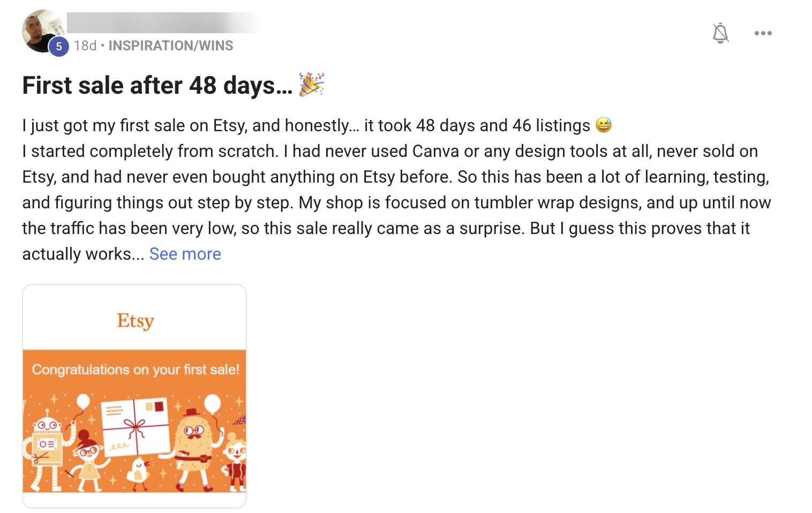
Task: Click the laughing emoji after 46 listings
Action: (x=605, y=124)
